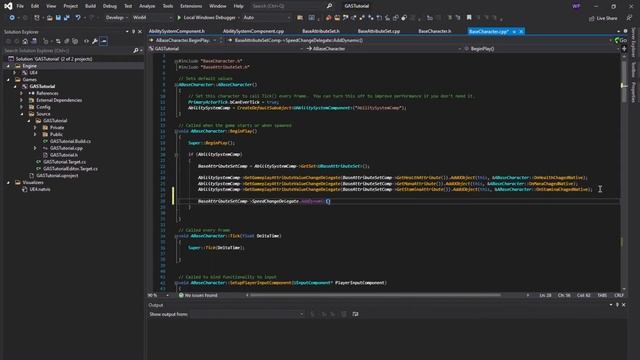
Task: Click the toggle word wrap icon in Output toolbar
Action: click(x=355, y=314)
